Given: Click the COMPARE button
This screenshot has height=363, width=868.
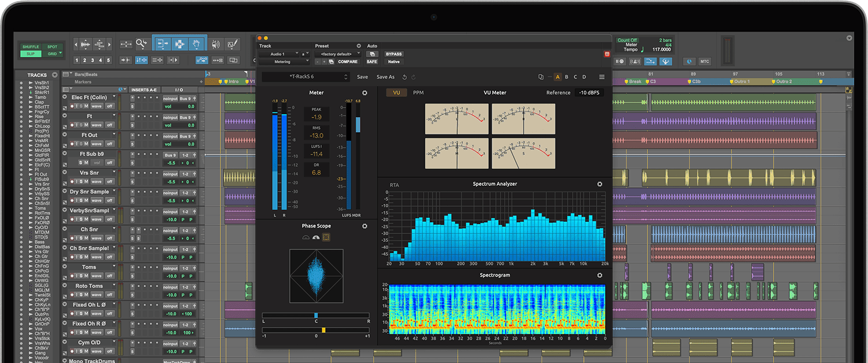Looking at the screenshot, I should pos(348,61).
